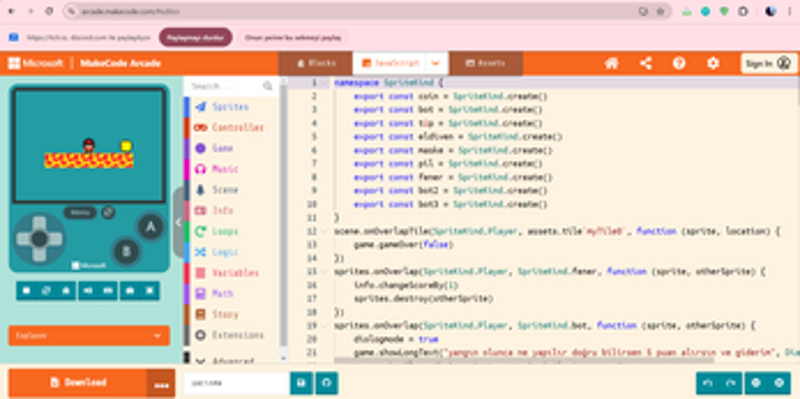Image resolution: width=800 pixels, height=399 pixels.
Task: Open the Scene toolbox category
Action: pos(231,190)
